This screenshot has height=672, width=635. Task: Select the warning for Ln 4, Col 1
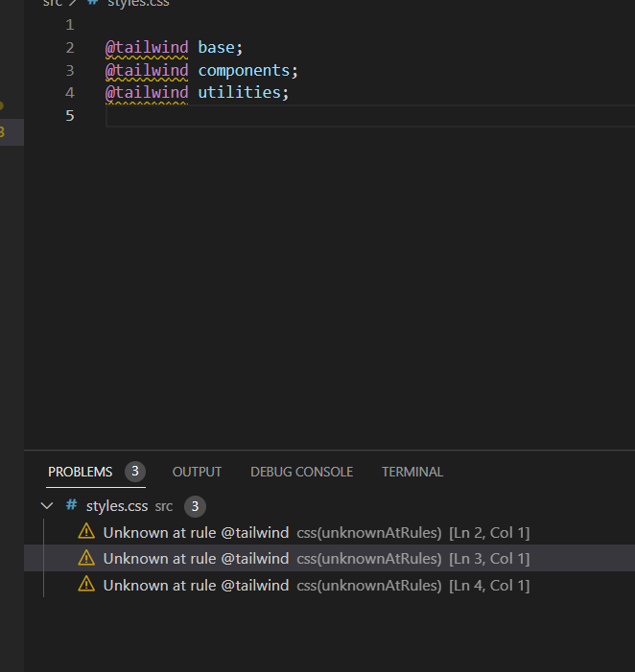329,585
